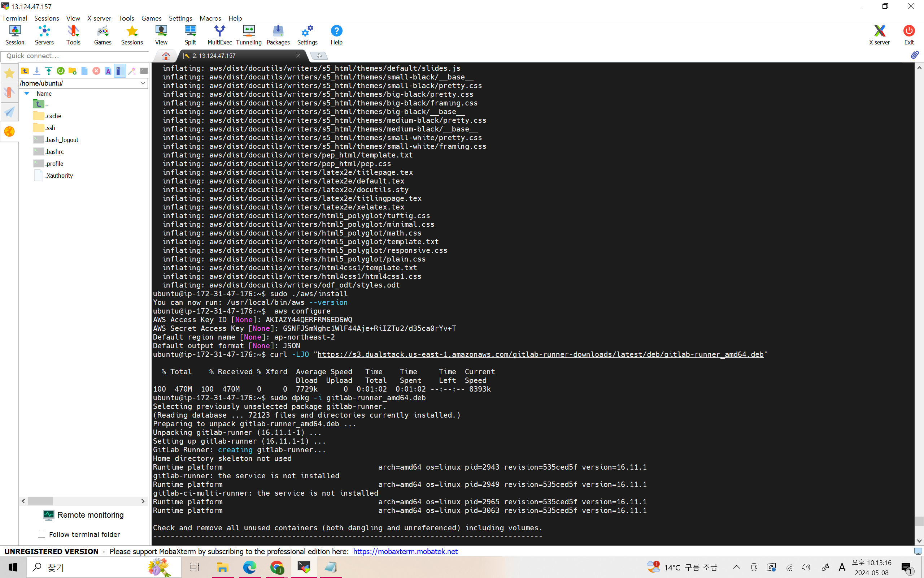Screen dimensions: 924x578
Task: Open Edge browser from the taskbar
Action: 249,567
